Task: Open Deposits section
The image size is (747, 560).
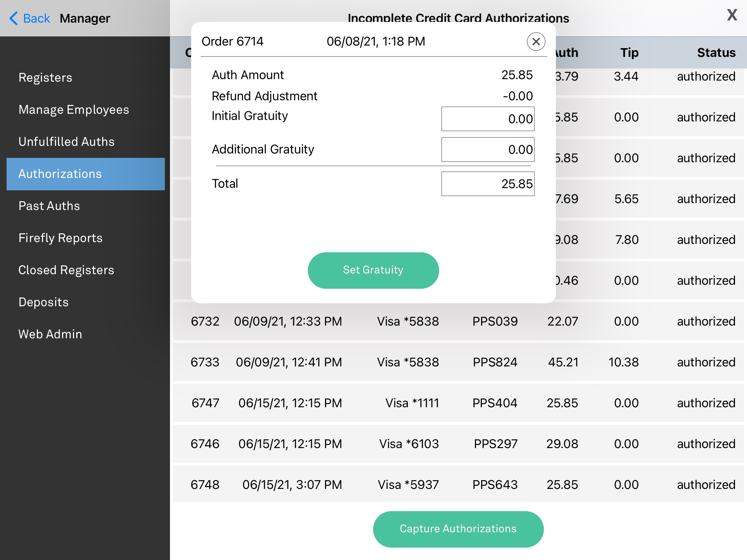Action: tap(43, 302)
